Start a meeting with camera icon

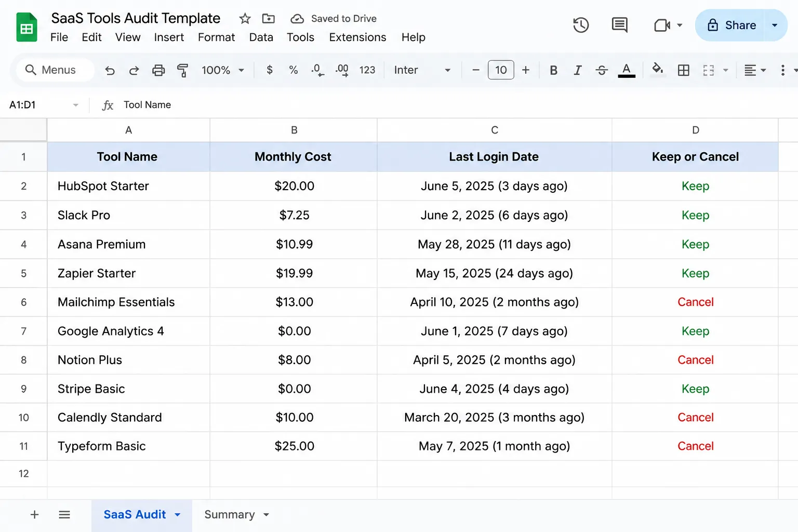click(x=662, y=25)
